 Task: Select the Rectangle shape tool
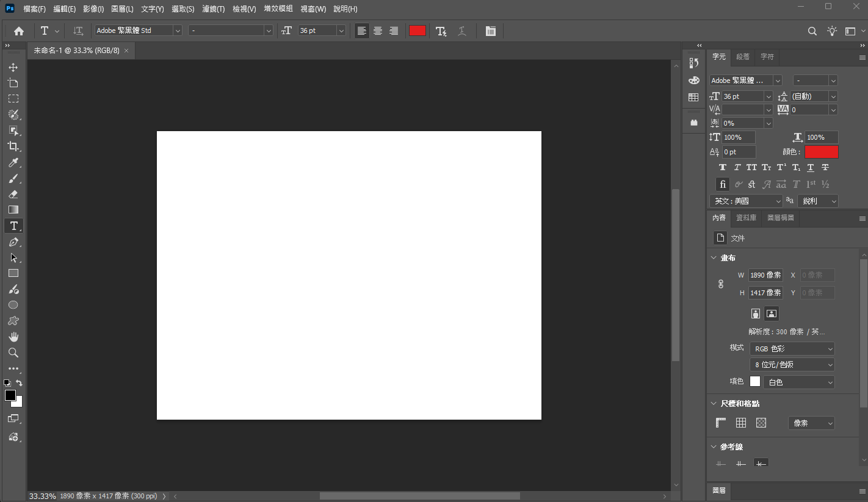click(13, 273)
